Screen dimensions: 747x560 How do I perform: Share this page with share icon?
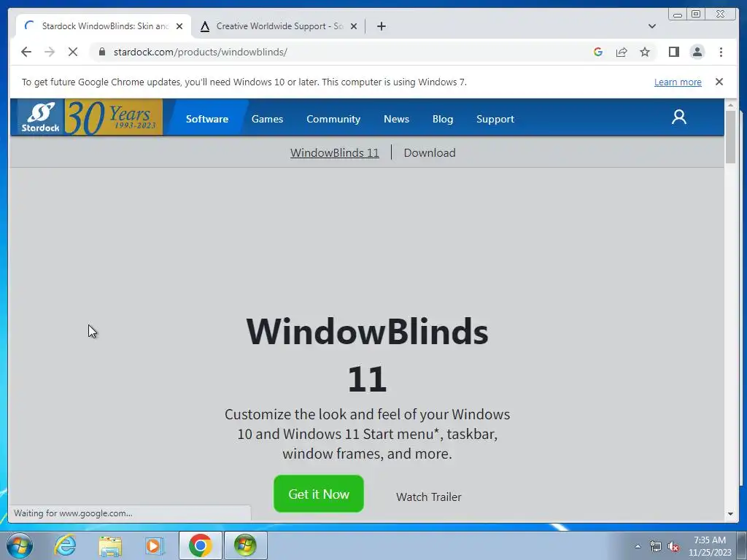(622, 52)
